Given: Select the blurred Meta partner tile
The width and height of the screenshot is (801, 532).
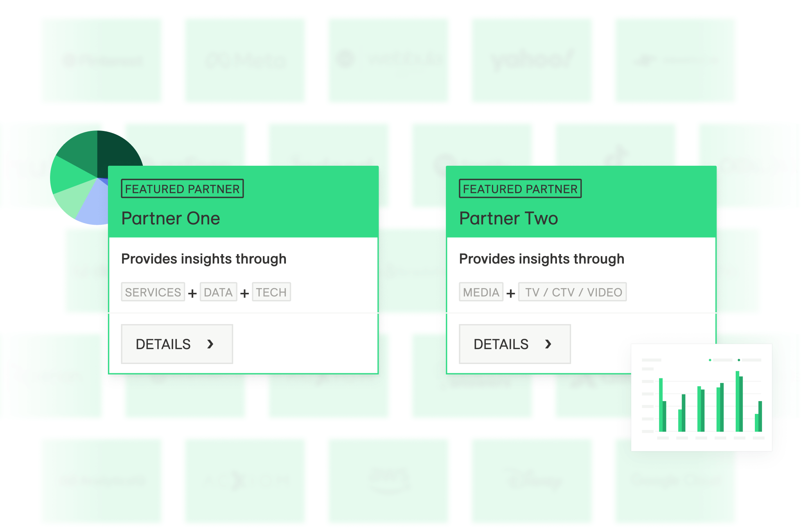Looking at the screenshot, I should pyautogui.click(x=245, y=60).
